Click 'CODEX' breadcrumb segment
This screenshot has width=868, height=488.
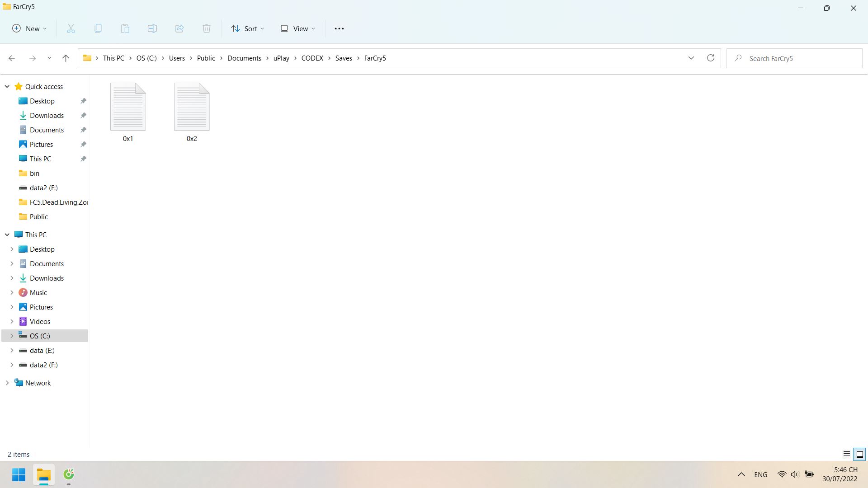[312, 58]
